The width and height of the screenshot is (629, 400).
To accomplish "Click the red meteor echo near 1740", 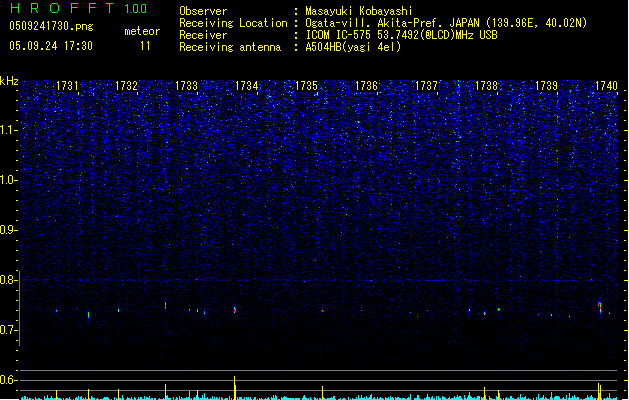I will pos(599,306).
